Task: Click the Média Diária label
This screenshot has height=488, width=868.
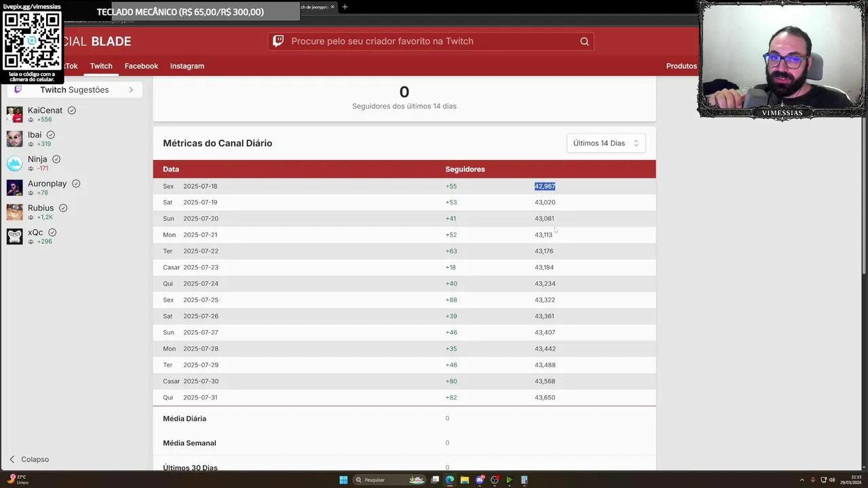Action: click(x=184, y=419)
